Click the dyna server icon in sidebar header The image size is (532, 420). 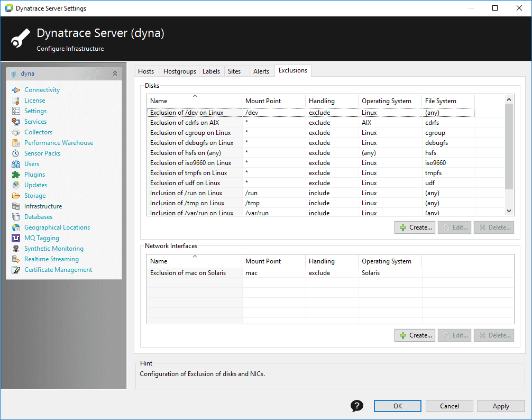pyautogui.click(x=14, y=74)
